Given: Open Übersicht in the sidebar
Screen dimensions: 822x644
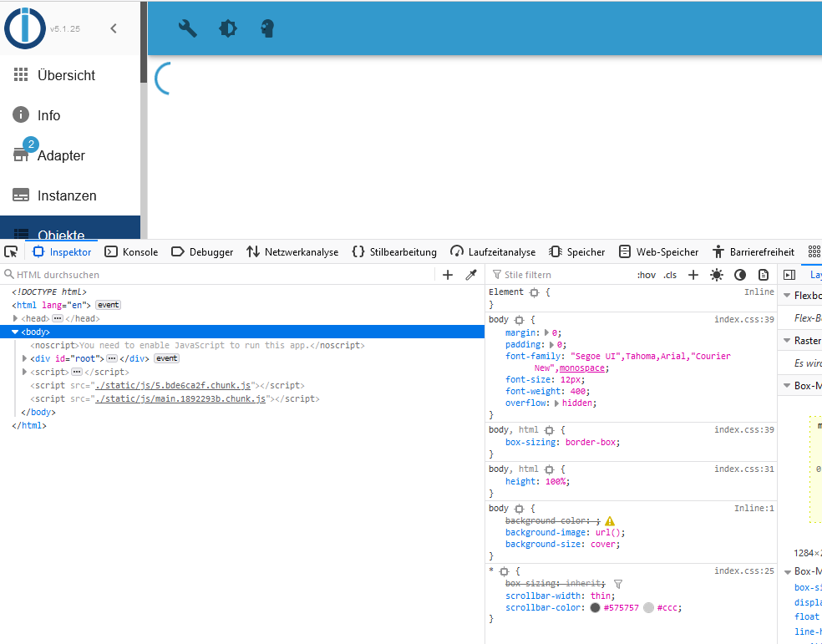Looking at the screenshot, I should pos(70,75).
